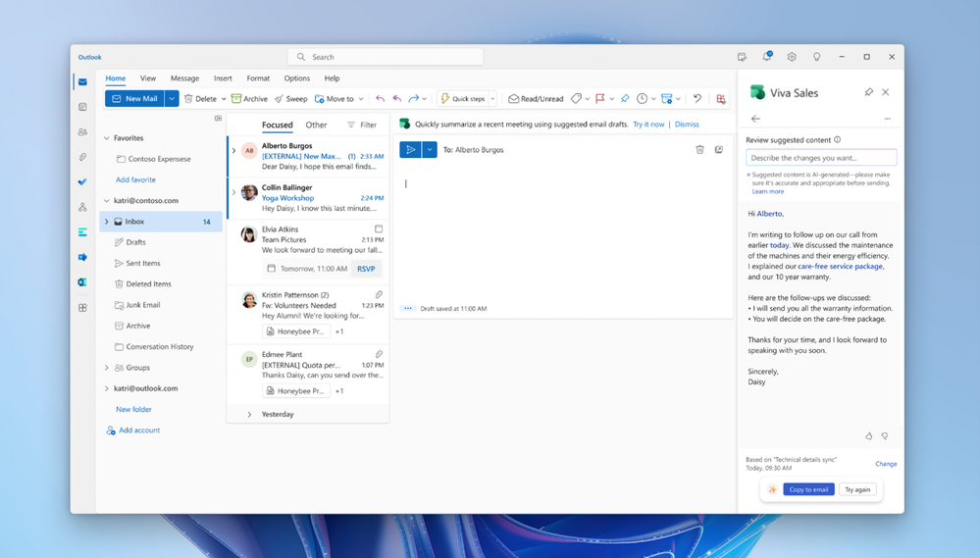Viewport: 980px width, 558px height.
Task: Click the Reply arrow icon in toolbar
Action: click(x=380, y=99)
